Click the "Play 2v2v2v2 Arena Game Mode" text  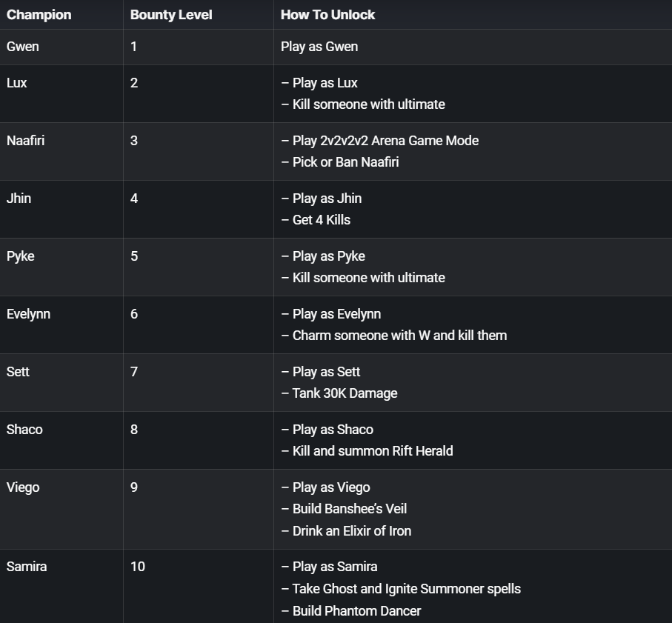pos(385,141)
